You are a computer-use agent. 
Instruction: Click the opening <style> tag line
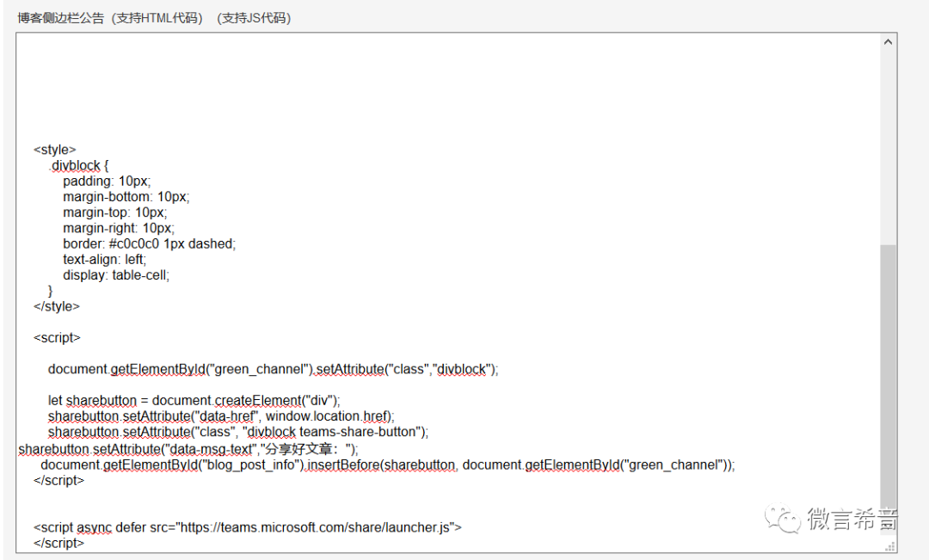tap(55, 150)
